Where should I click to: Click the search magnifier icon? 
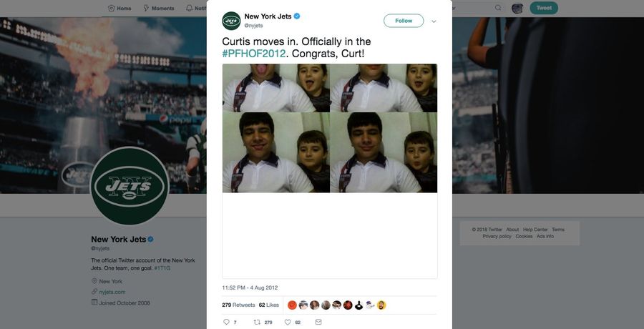[498, 8]
